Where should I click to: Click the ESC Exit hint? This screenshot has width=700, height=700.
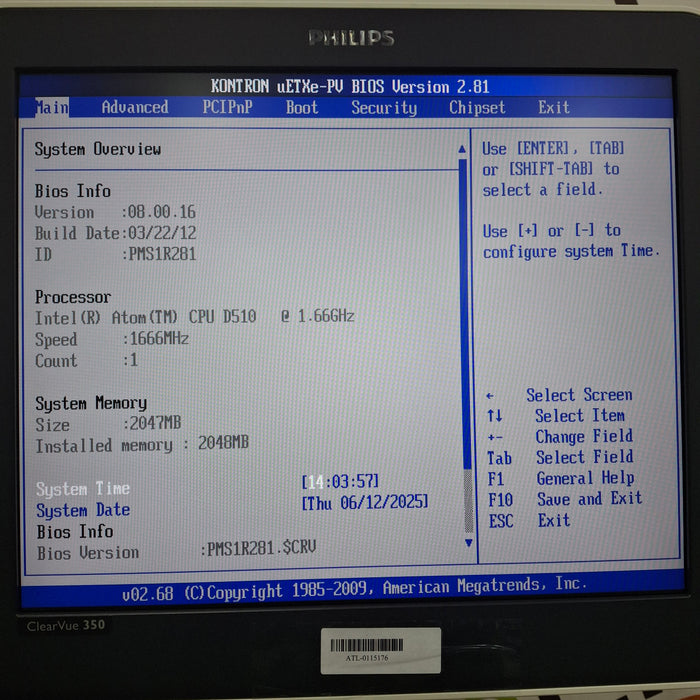pos(529,521)
